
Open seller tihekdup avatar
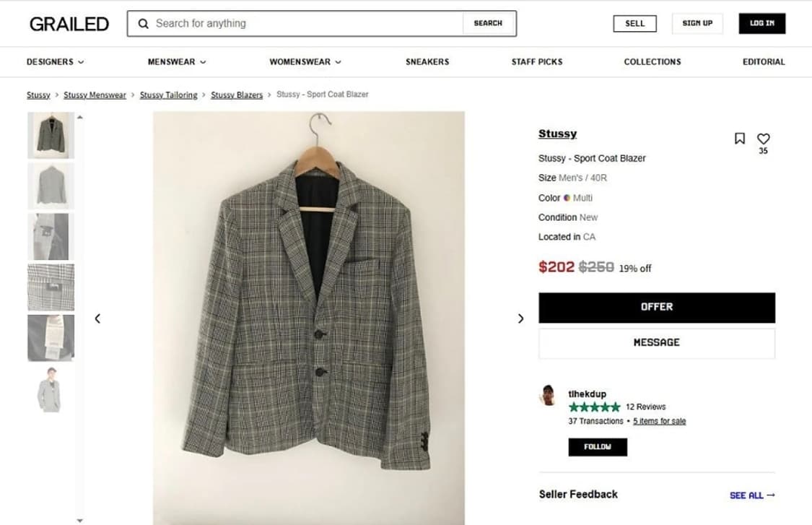[x=549, y=395]
